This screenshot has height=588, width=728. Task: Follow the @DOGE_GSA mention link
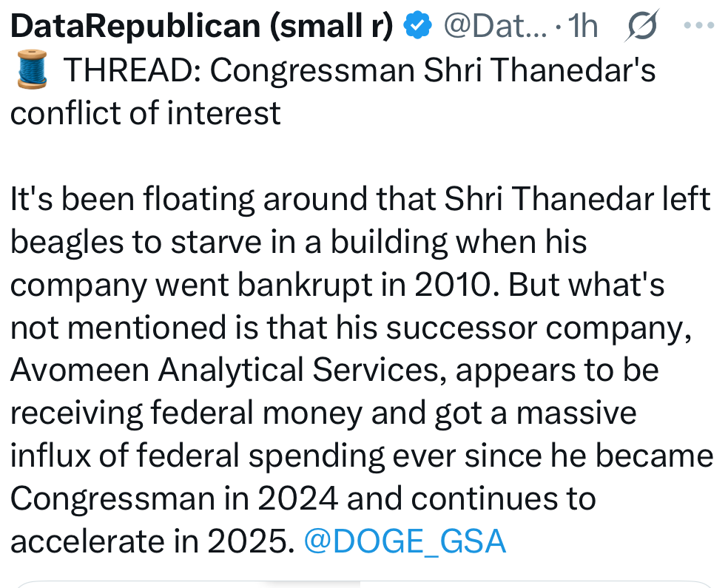(x=405, y=542)
